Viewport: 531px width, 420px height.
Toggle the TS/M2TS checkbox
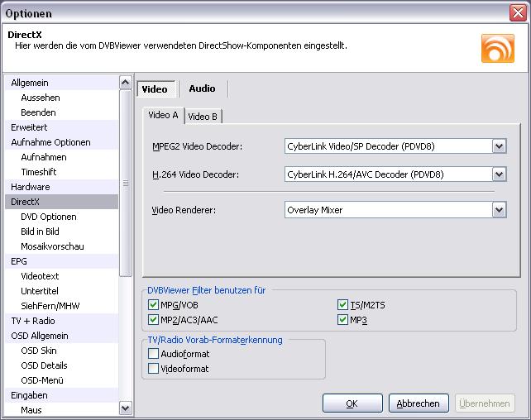coord(342,305)
